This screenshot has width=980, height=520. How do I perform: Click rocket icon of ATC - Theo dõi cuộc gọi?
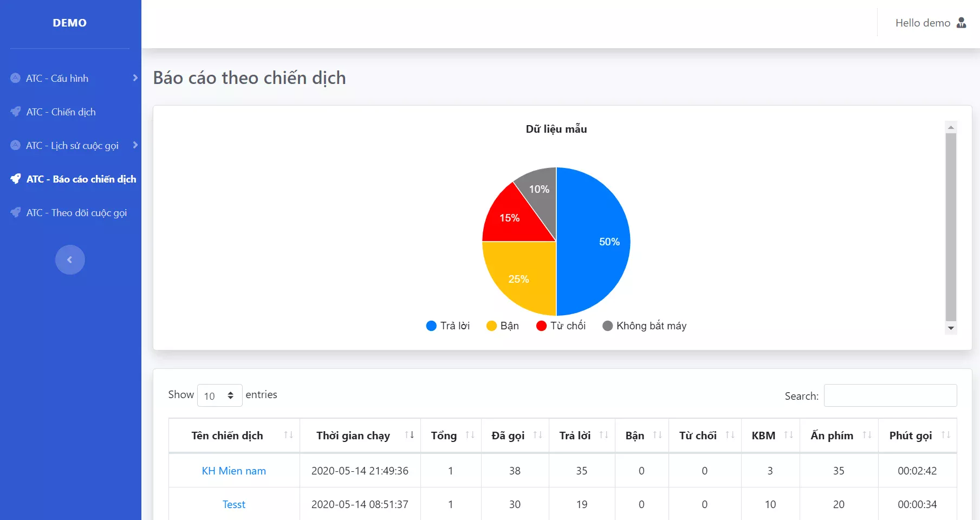[x=16, y=212]
